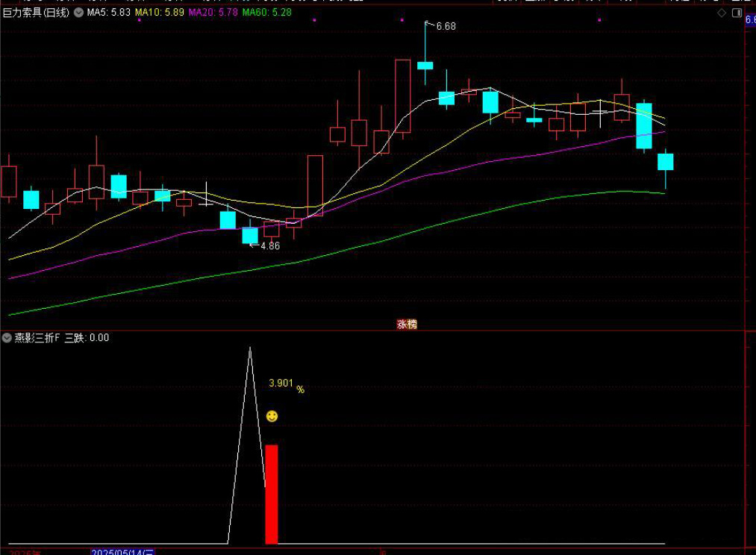
Task: Click the 3.901 % value label
Action: point(286,383)
